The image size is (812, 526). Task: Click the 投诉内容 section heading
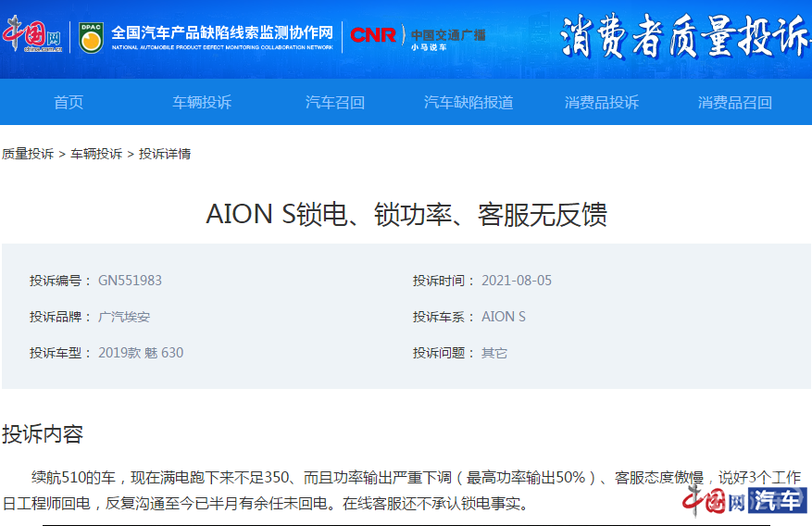[43, 433]
